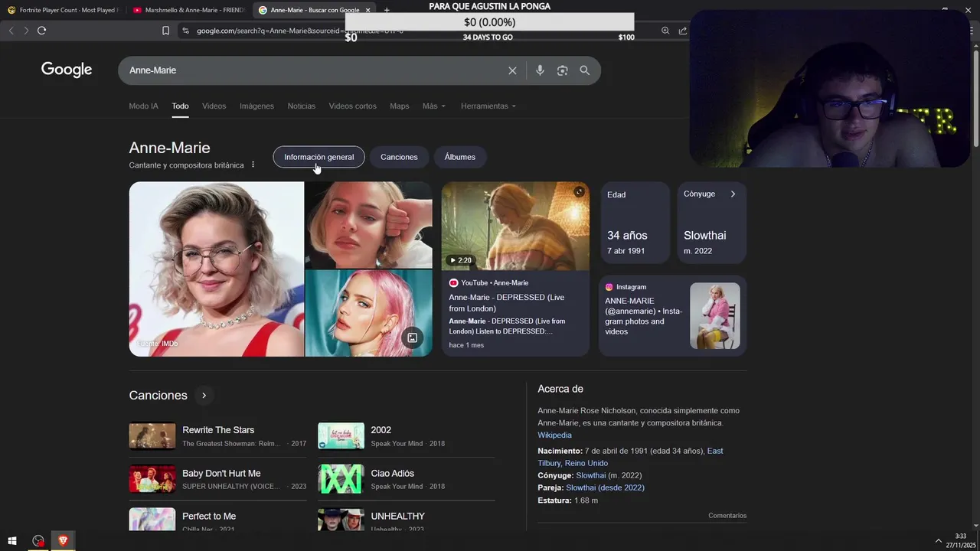Open site info icon beside URL
Image resolution: width=980 pixels, height=551 pixels.
[x=185, y=31]
